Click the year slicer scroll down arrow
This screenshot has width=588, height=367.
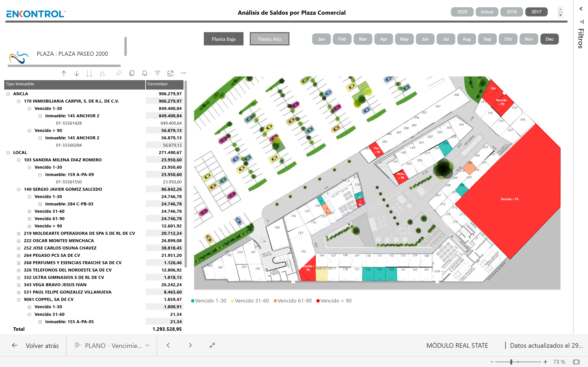tap(560, 15)
